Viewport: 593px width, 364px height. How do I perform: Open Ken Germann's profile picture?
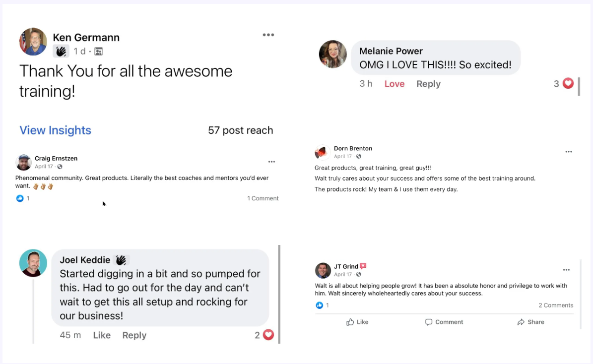[33, 42]
